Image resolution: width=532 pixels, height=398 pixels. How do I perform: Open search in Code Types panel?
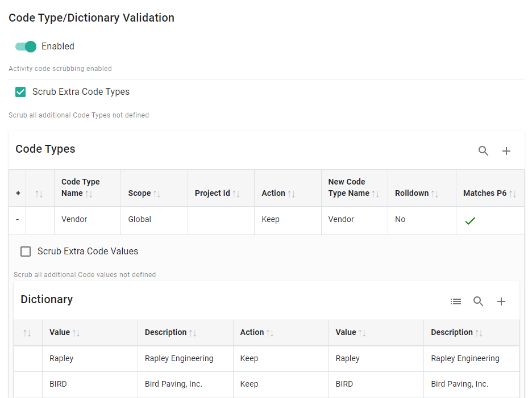(x=483, y=151)
